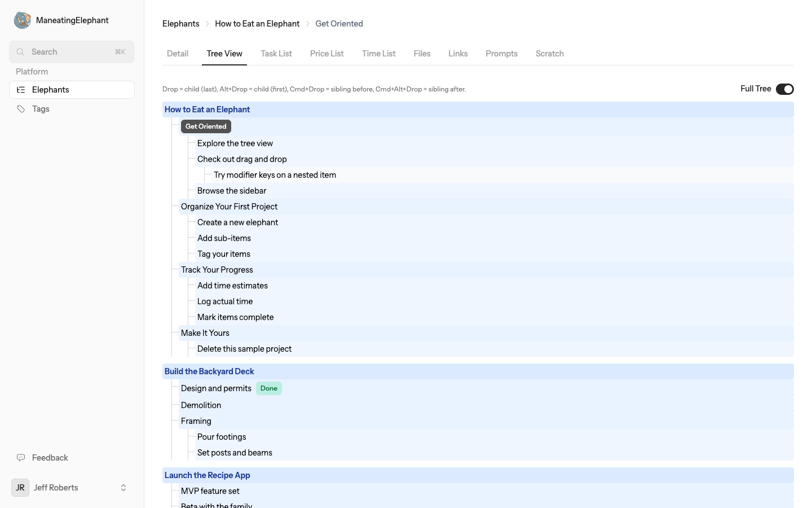
Task: Click the Tags label icon
Action: click(x=21, y=109)
